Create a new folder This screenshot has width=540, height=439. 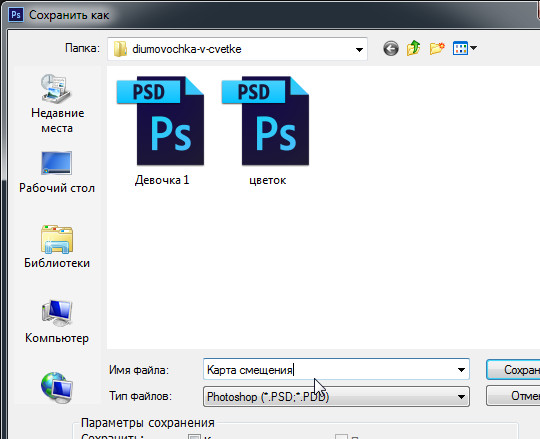click(x=437, y=48)
